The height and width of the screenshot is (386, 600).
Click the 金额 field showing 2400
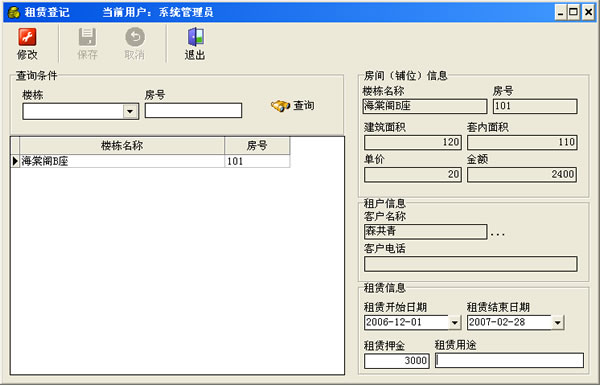522,174
